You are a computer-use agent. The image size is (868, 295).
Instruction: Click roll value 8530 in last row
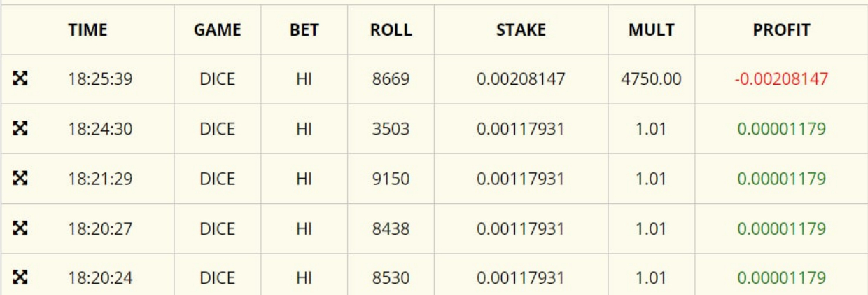(391, 278)
